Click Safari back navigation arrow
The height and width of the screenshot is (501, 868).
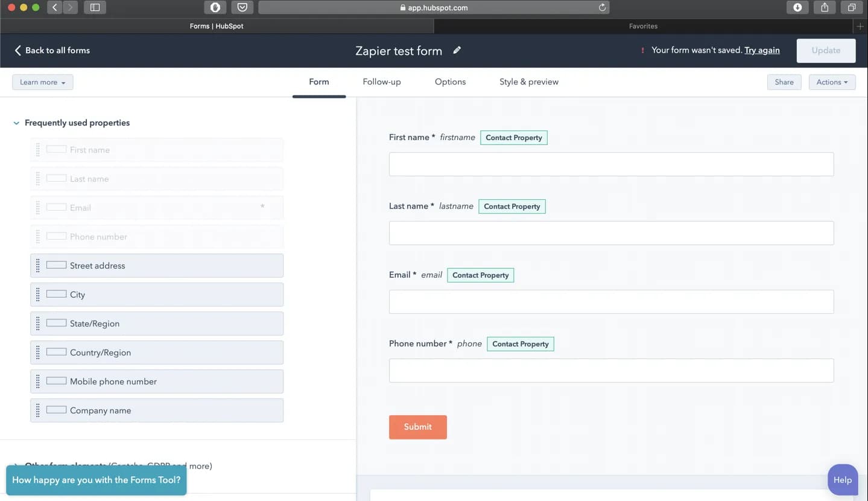[55, 7]
